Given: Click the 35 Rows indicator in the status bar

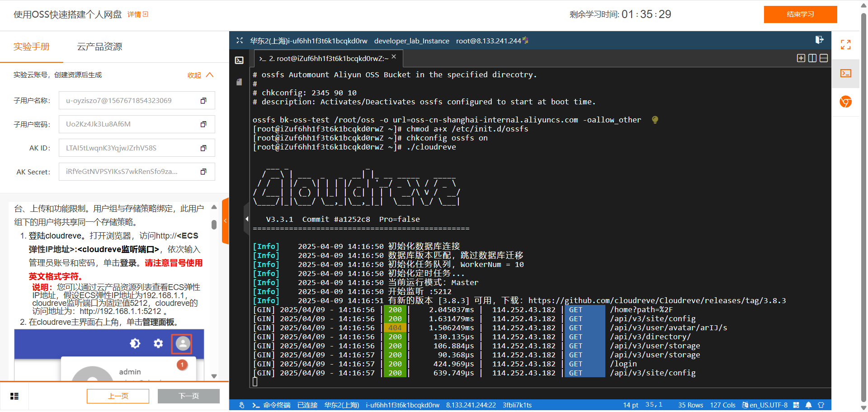Looking at the screenshot, I should pos(690,405).
